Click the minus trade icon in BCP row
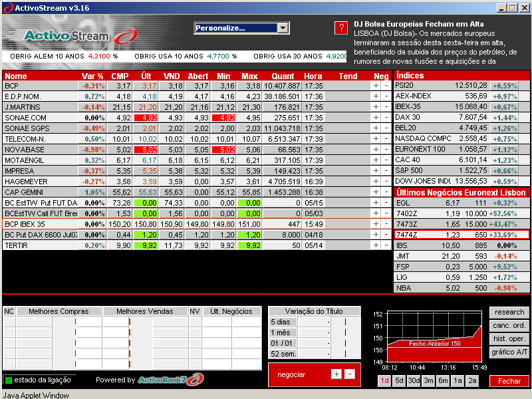The width and height of the screenshot is (532, 399). pos(386,86)
